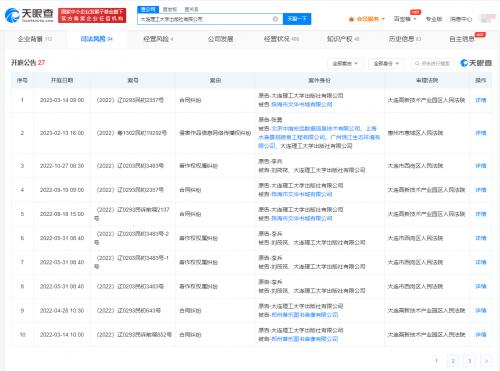
Task: Open the blurred user avatar in the header
Action: pyautogui.click(x=487, y=19)
